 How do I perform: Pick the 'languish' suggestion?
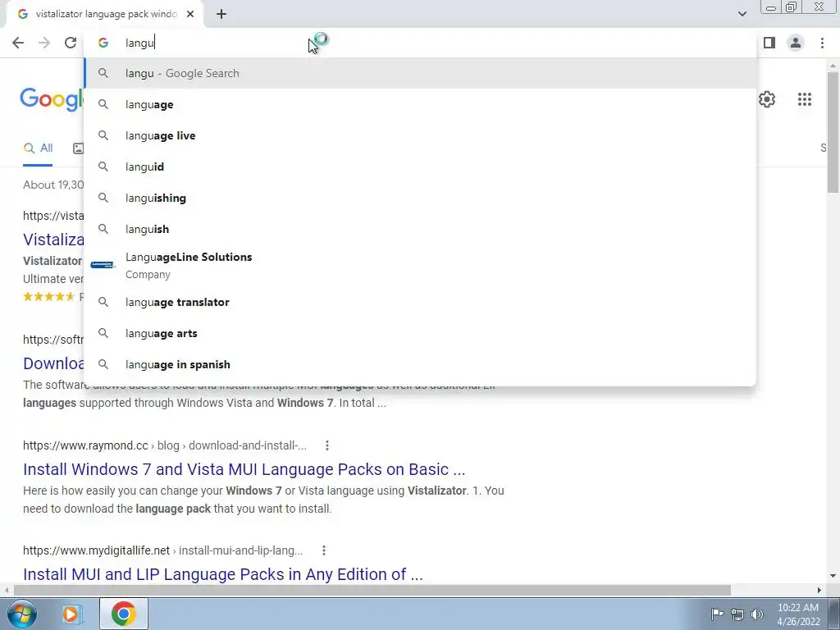click(x=420, y=229)
